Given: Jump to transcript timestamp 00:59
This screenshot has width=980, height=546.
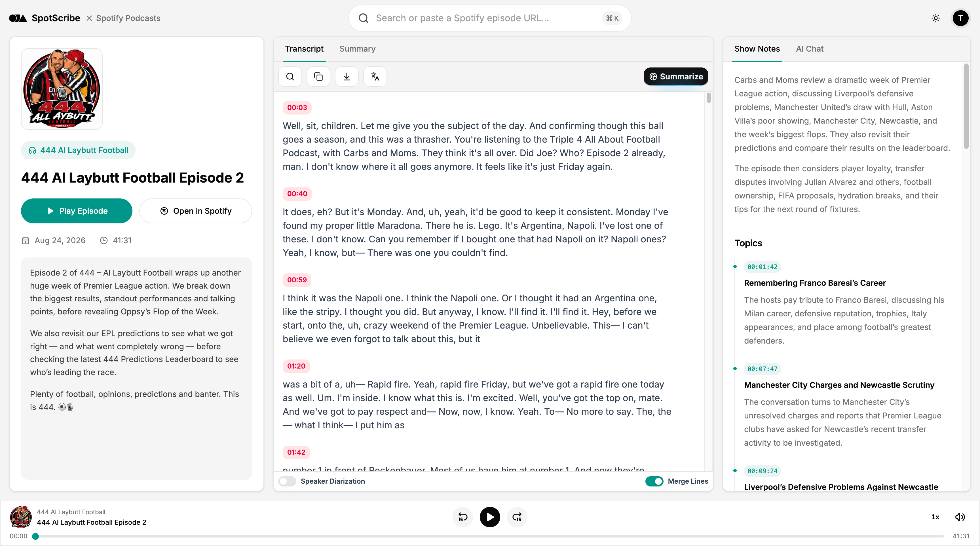Looking at the screenshot, I should (297, 280).
